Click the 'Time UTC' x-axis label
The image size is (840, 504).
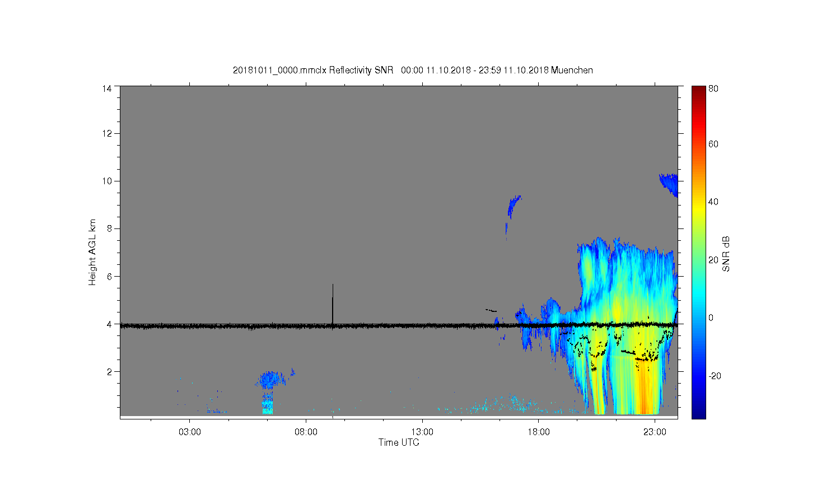[399, 442]
